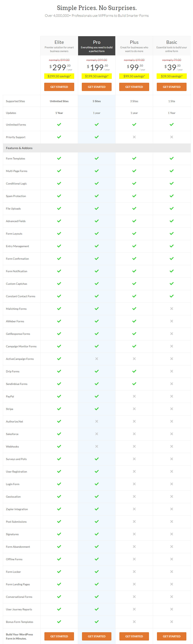Click the Elite $299.50 savings badge

point(59,76)
